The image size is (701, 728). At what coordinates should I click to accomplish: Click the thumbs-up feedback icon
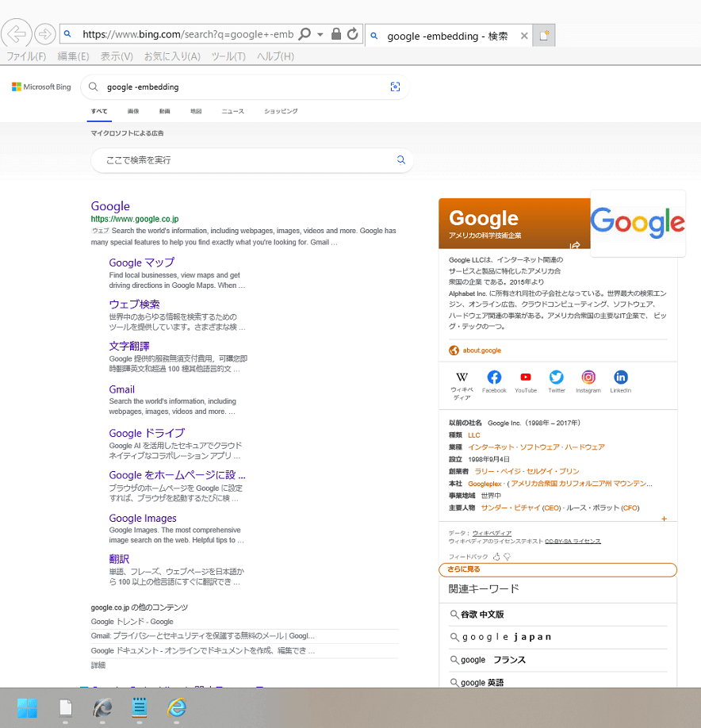click(496, 556)
